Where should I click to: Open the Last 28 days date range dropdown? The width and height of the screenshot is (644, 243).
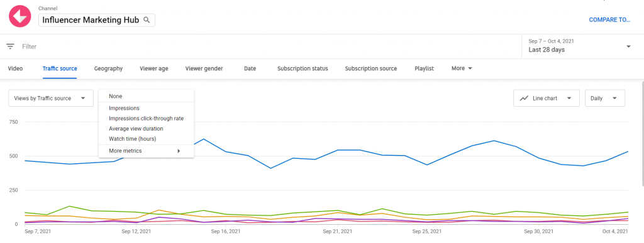point(579,46)
